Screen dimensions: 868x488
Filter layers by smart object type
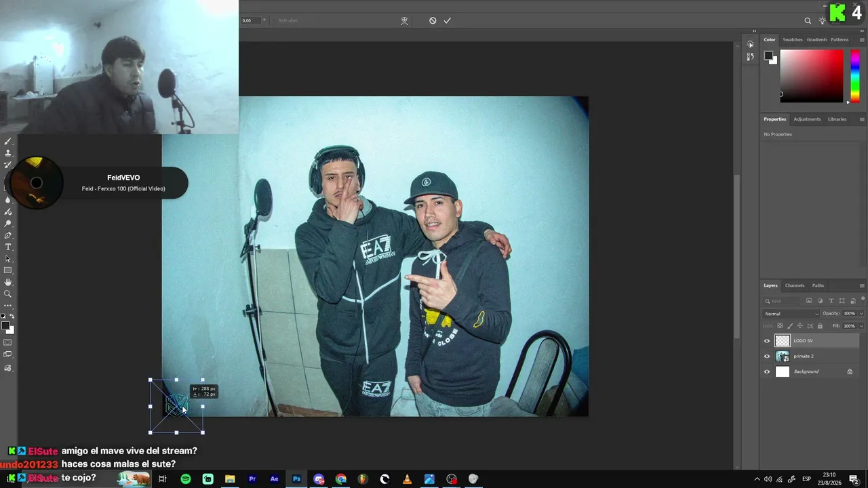click(x=852, y=301)
